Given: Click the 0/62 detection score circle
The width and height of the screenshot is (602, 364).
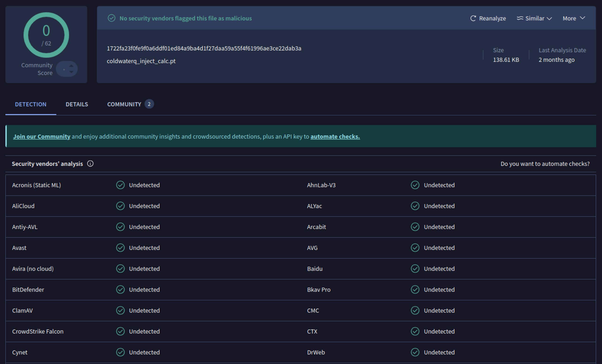Looking at the screenshot, I should click(x=46, y=35).
